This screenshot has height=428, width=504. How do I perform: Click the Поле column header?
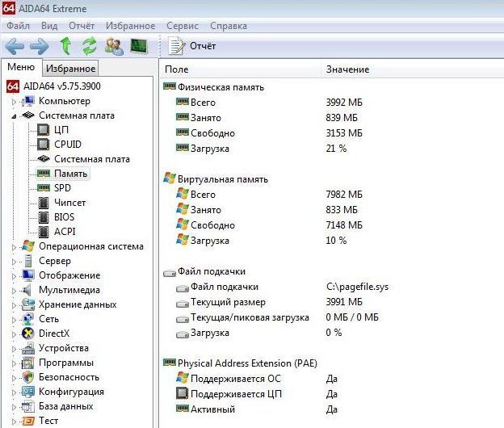coord(176,69)
